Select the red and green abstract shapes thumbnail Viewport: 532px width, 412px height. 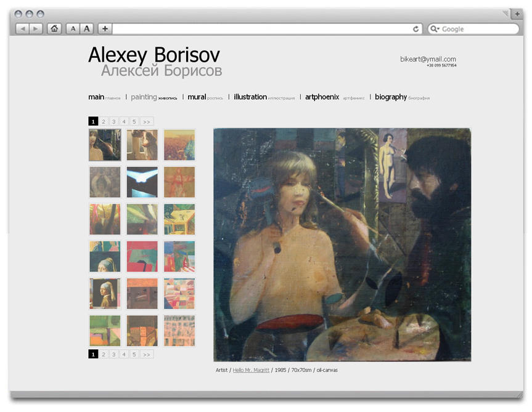tap(142, 256)
